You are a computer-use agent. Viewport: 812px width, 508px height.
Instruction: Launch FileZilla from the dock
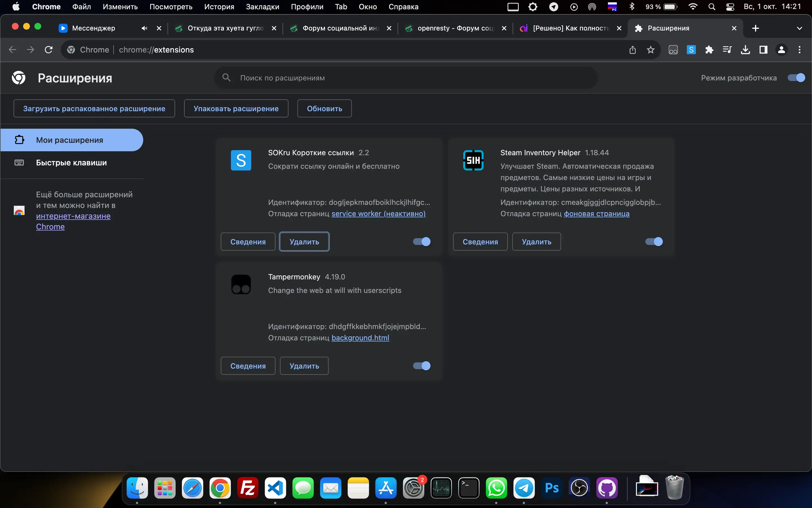248,488
